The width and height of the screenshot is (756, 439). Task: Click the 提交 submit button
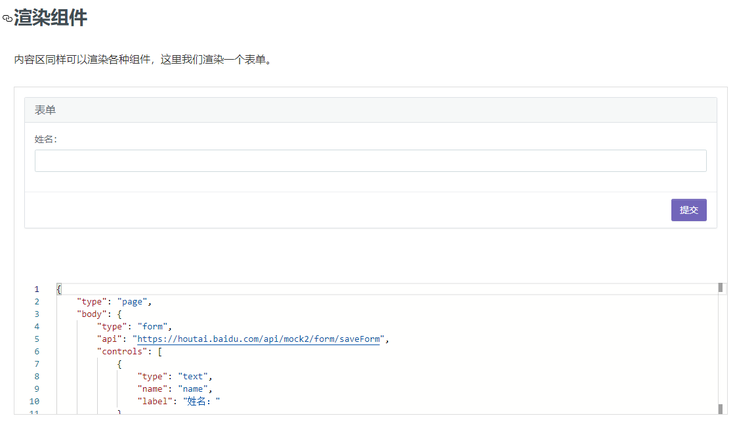(x=688, y=210)
